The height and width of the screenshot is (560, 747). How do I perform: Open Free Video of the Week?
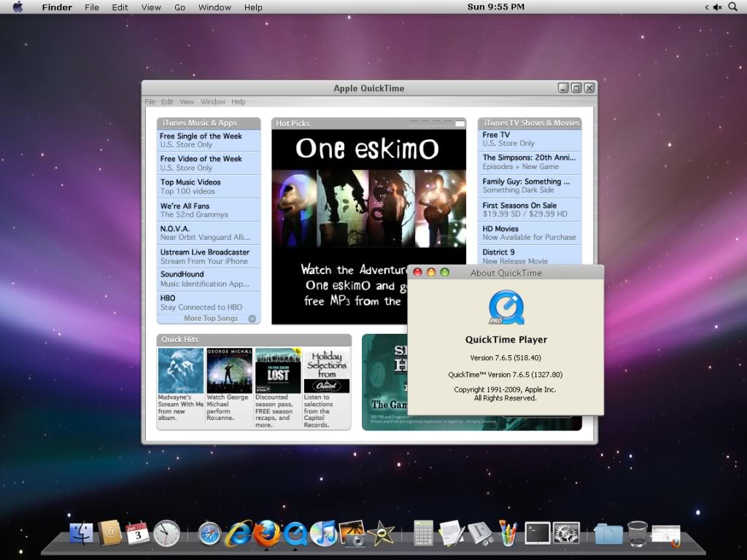pos(209,163)
